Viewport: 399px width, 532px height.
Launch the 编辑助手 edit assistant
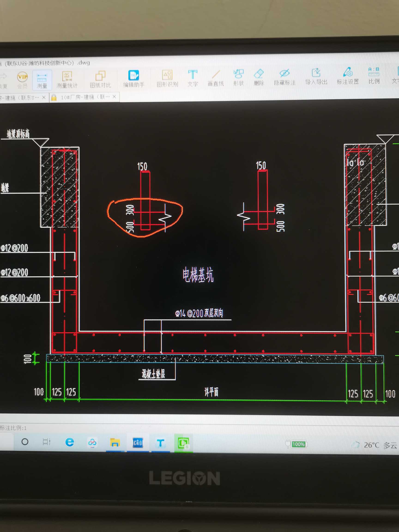coord(134,79)
